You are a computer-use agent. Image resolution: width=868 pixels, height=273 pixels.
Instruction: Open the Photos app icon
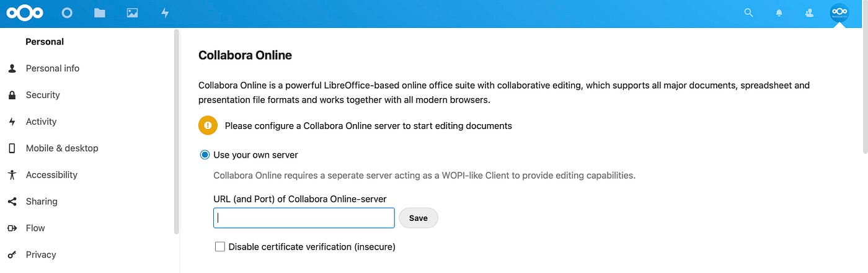[132, 12]
